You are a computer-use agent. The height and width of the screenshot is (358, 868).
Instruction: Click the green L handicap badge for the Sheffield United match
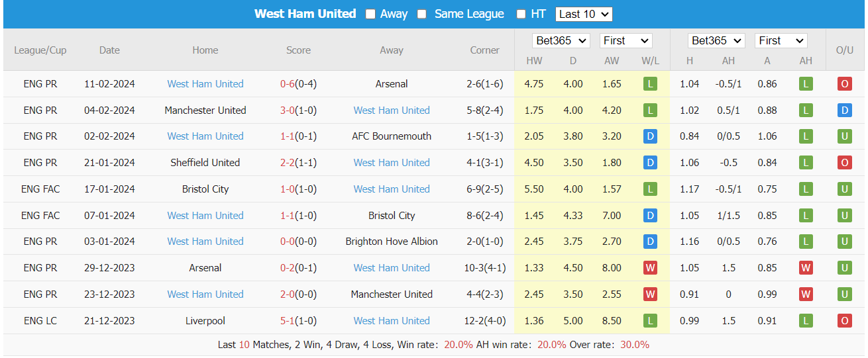[806, 163]
